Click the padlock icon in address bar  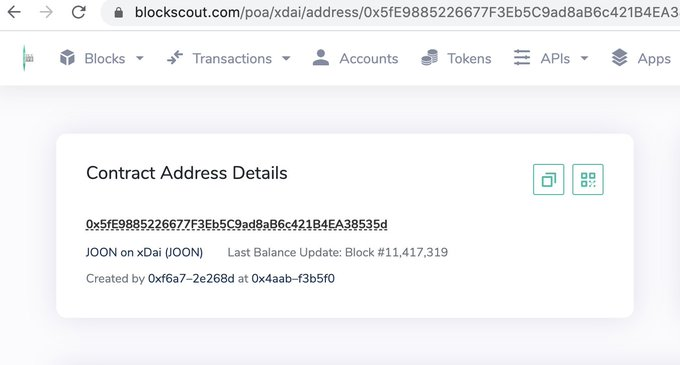[118, 13]
